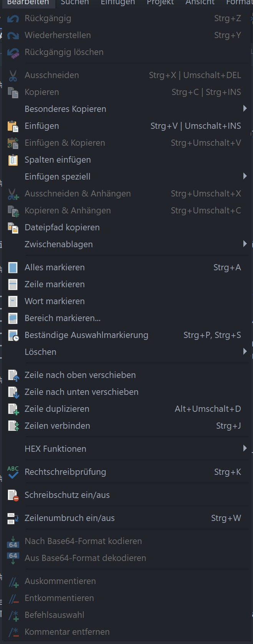Click the Ausschneiden scissors icon

[x=13, y=75]
